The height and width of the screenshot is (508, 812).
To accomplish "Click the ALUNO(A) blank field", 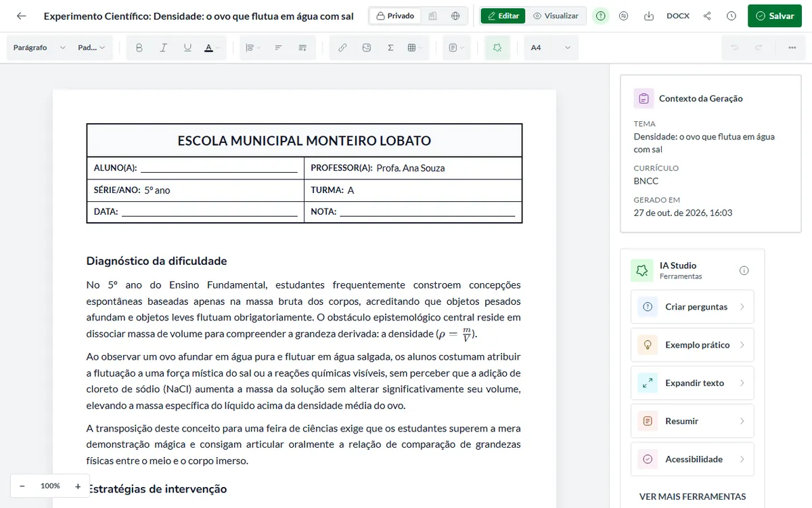I will point(219,169).
